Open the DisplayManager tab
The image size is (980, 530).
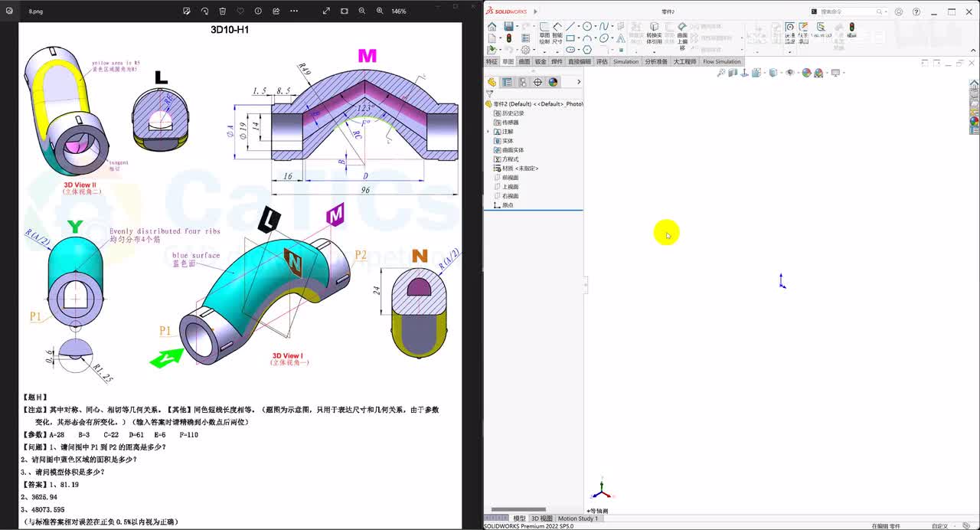pyautogui.click(x=553, y=82)
